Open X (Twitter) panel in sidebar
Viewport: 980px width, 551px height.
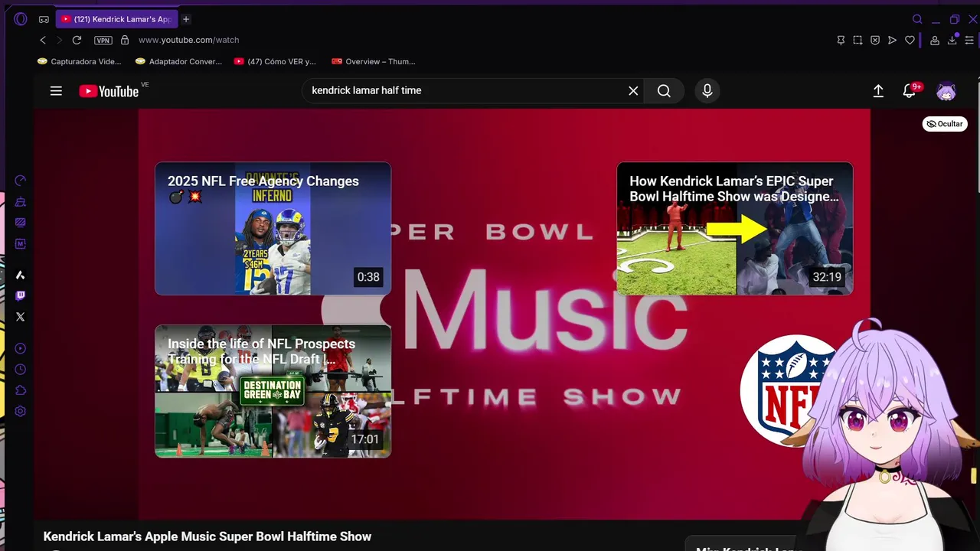pos(21,316)
